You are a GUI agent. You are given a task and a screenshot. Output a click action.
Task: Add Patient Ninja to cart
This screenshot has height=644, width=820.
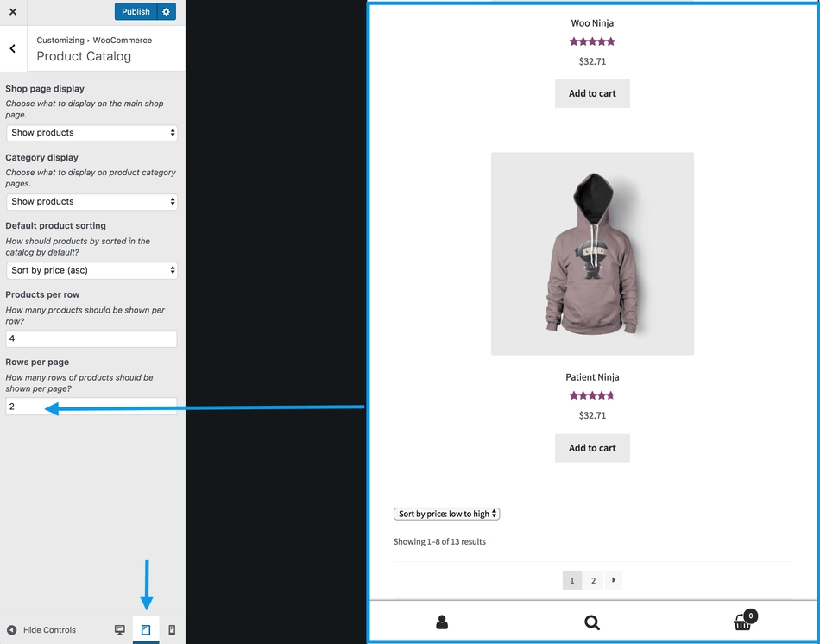592,448
